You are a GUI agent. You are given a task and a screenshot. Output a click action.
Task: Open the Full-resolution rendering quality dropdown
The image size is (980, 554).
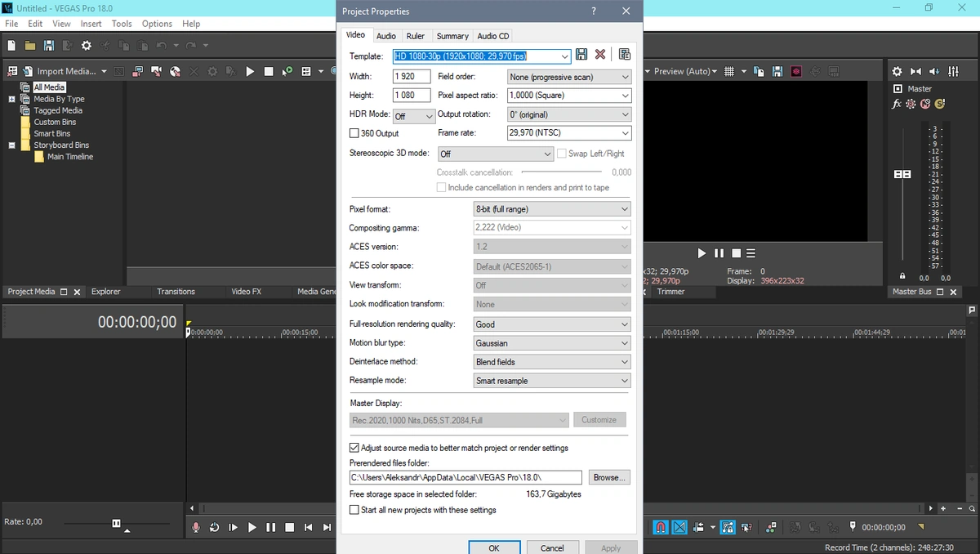[552, 324]
